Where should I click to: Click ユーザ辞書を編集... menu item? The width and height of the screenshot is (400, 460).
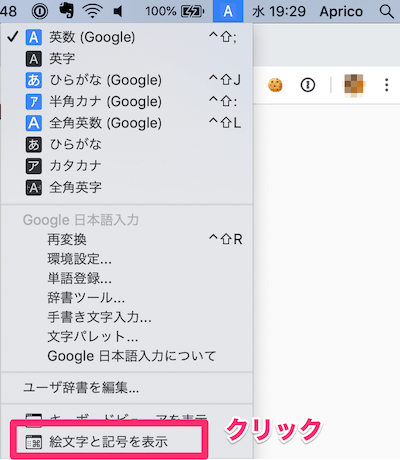click(x=127, y=387)
